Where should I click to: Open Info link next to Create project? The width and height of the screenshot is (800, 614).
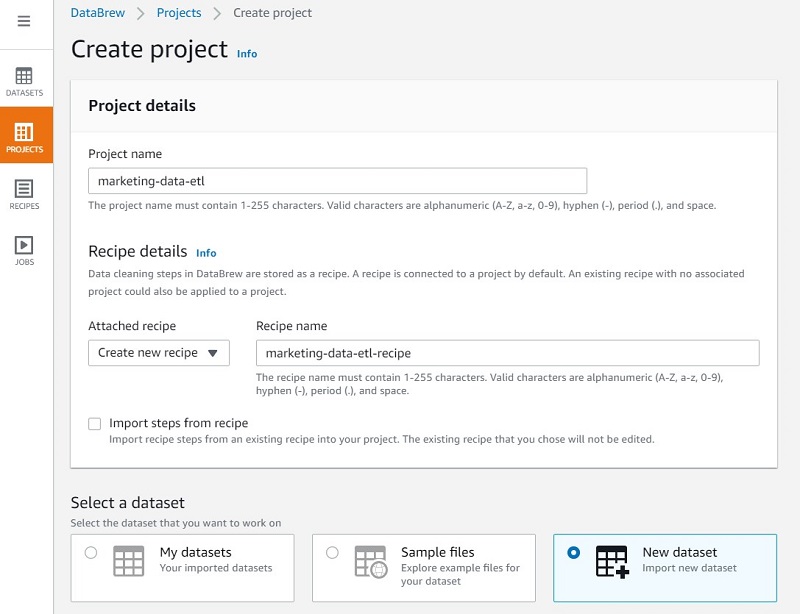(247, 54)
